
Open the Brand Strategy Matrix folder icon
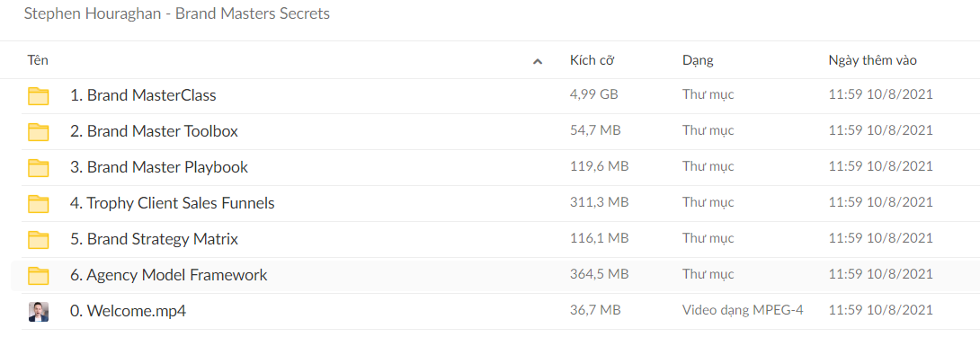[x=38, y=239]
